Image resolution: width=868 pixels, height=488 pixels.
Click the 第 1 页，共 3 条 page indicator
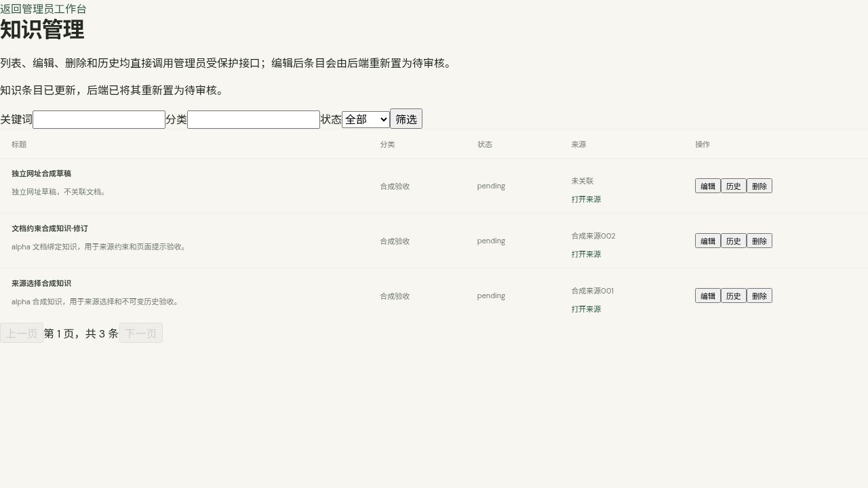pyautogui.click(x=81, y=333)
